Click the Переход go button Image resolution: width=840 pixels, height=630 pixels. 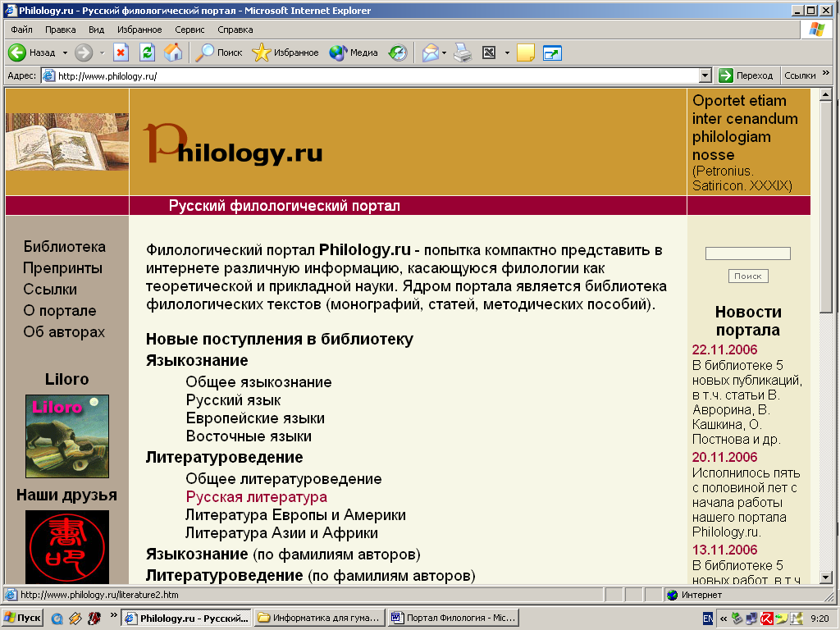tap(746, 75)
